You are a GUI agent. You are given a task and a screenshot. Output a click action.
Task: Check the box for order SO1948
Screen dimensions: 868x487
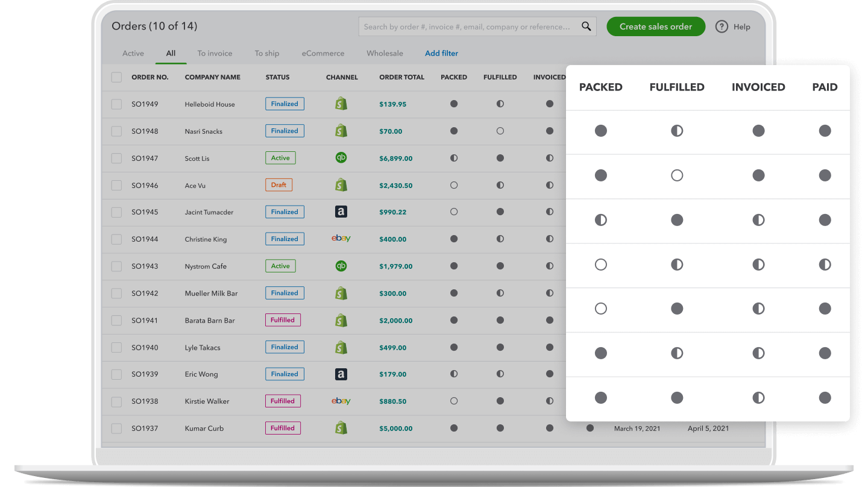click(116, 131)
